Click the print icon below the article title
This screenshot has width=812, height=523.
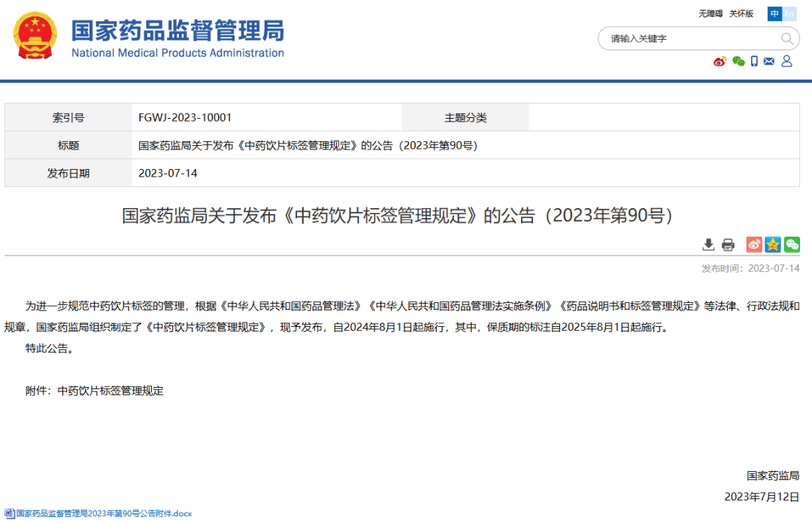tap(728, 244)
